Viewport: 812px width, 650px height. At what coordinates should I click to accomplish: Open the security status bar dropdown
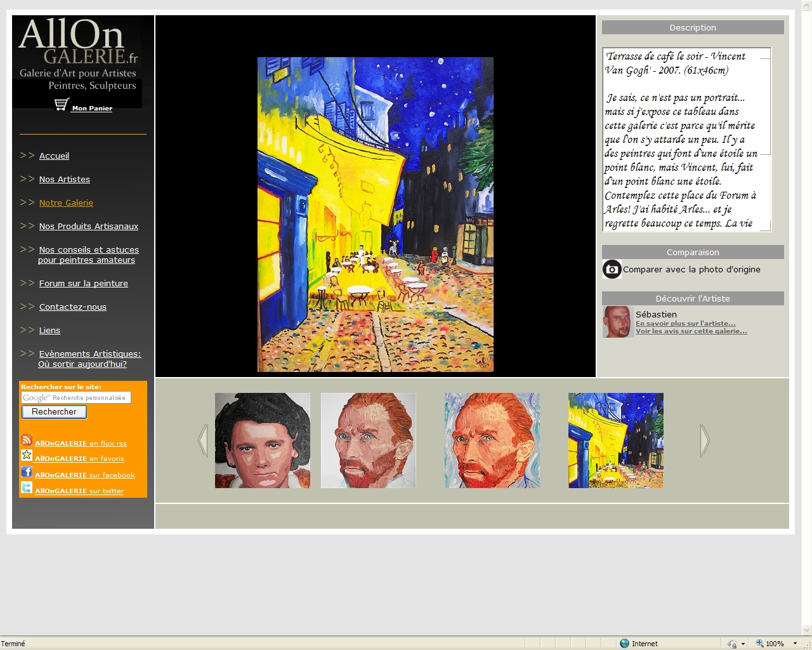point(743,644)
